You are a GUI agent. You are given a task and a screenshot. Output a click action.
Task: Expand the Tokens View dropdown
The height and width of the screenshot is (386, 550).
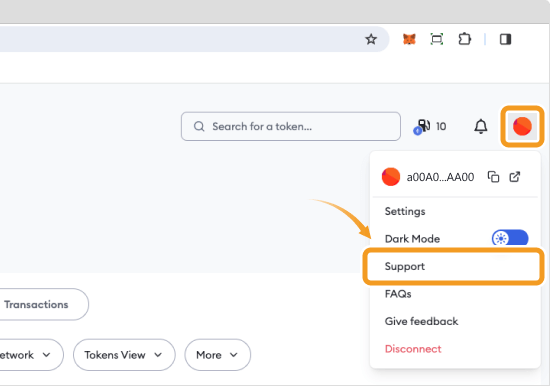(x=124, y=355)
